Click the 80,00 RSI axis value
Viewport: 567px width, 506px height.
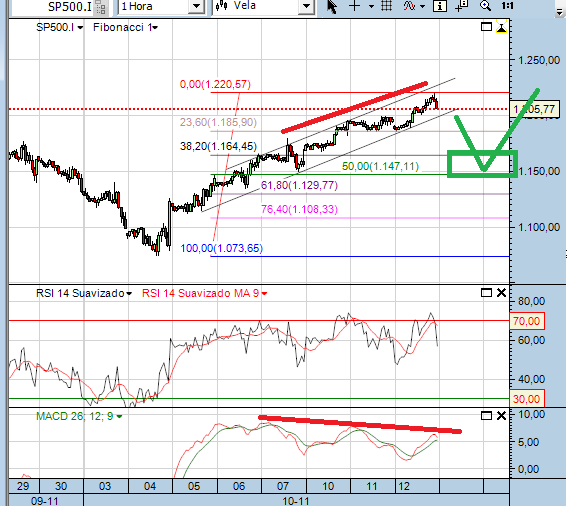click(x=532, y=301)
